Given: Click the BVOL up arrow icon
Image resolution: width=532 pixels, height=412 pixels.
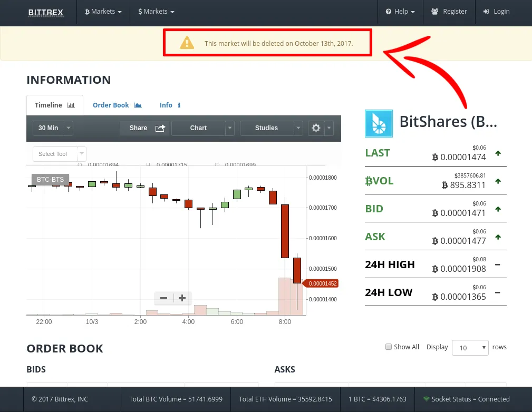Looking at the screenshot, I should [498, 181].
